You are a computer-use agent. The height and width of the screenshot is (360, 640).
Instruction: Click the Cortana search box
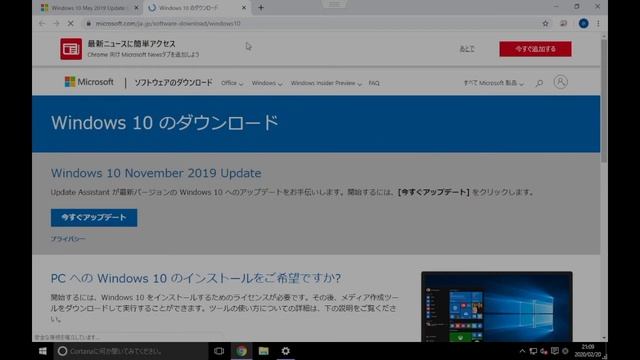point(131,351)
